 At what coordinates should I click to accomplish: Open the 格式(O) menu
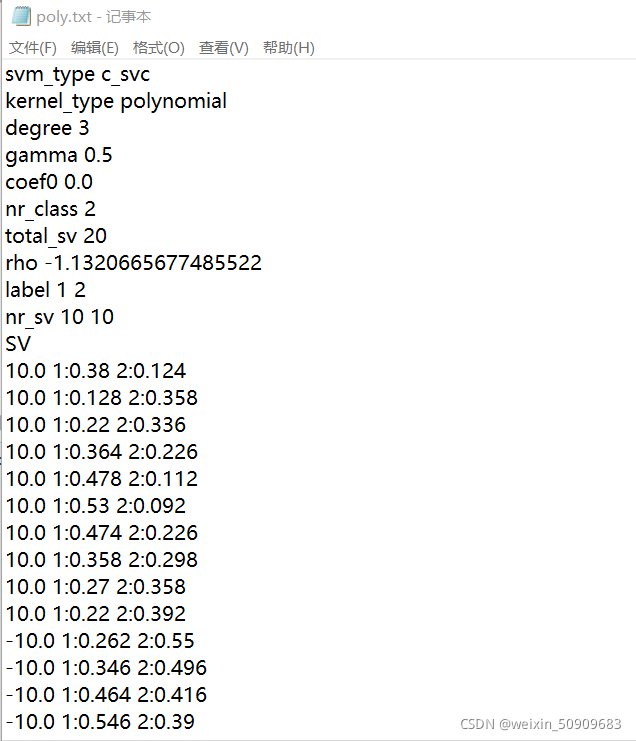tap(158, 48)
